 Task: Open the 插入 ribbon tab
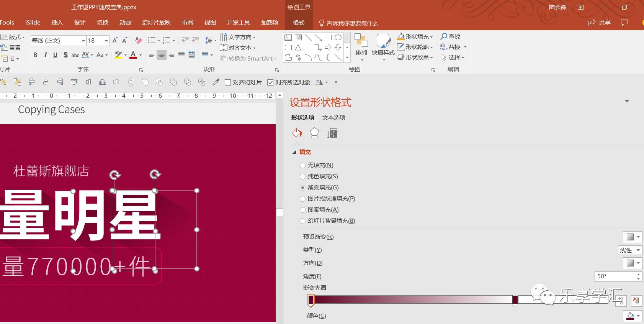point(57,22)
